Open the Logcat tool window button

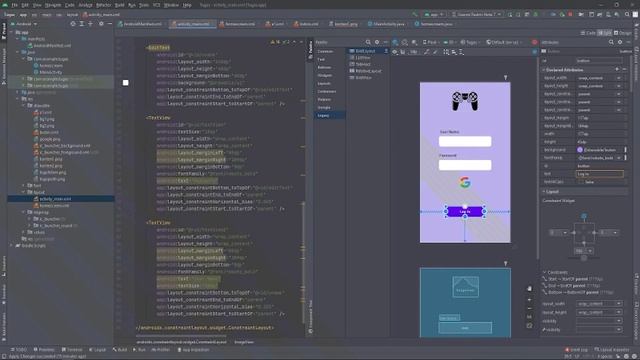[97, 350]
